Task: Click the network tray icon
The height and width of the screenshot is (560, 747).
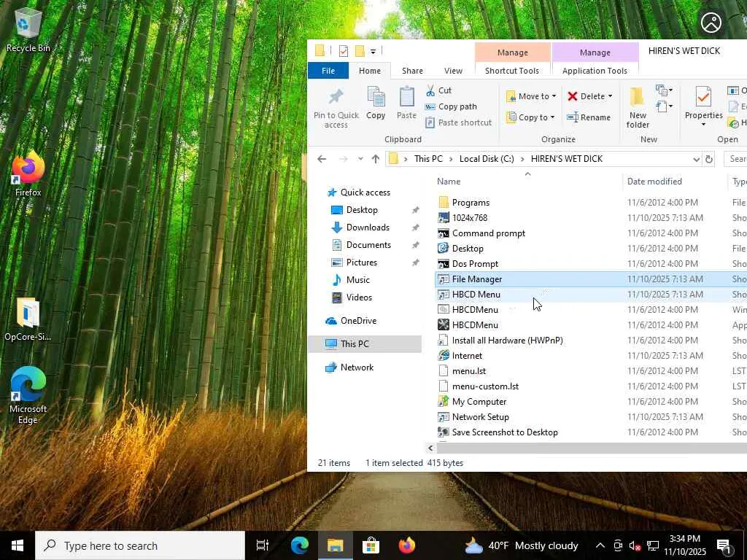Action: pos(653,545)
